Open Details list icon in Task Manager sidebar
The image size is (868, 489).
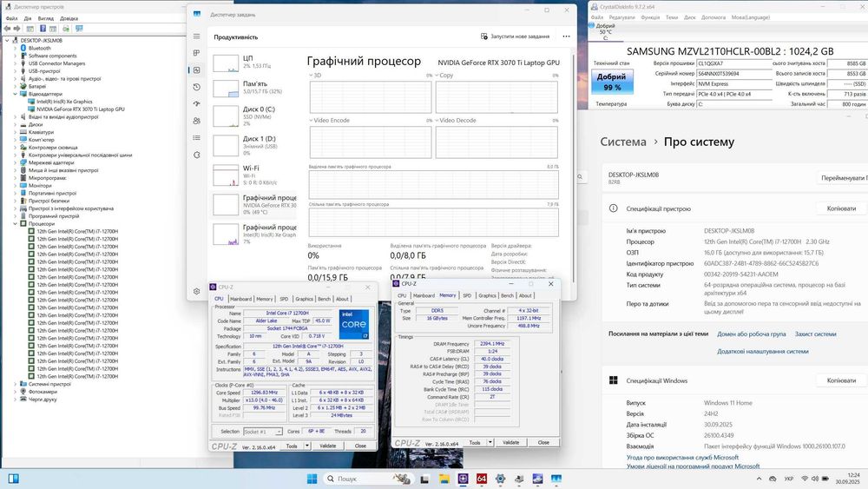(196, 138)
